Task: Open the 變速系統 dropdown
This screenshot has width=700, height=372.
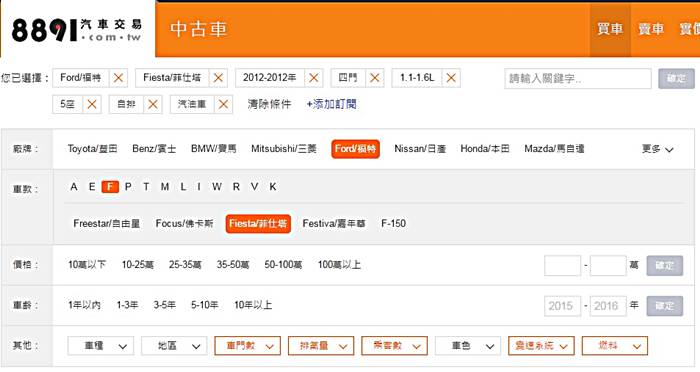Action: [x=541, y=346]
